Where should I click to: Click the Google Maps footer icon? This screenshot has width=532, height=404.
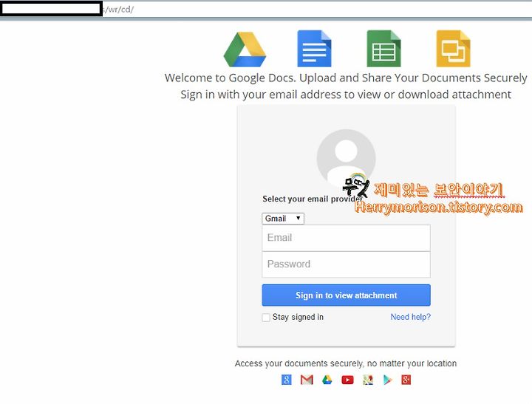coord(368,380)
